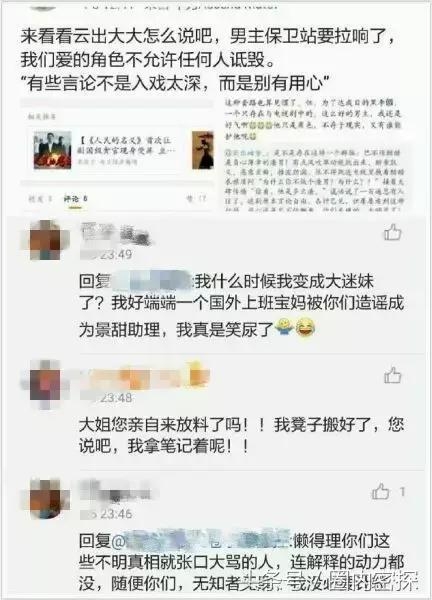
Task: Open avatar of the 23:46 commenter
Action: pos(45,497)
